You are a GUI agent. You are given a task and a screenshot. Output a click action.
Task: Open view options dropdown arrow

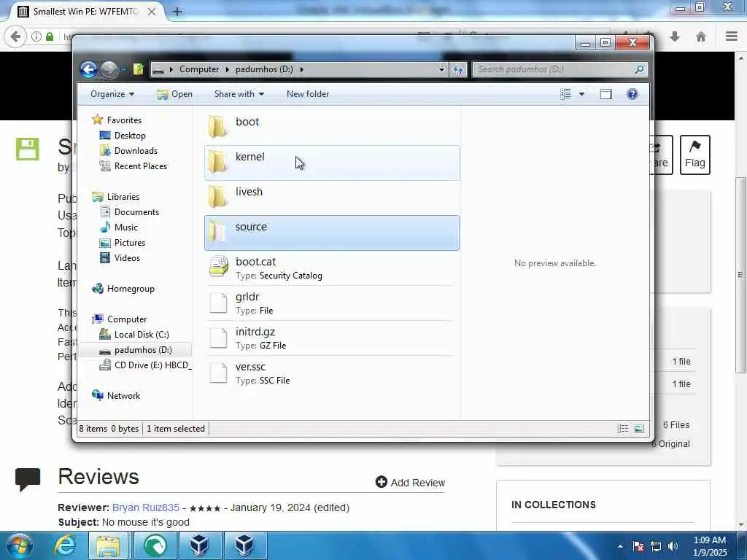(581, 94)
